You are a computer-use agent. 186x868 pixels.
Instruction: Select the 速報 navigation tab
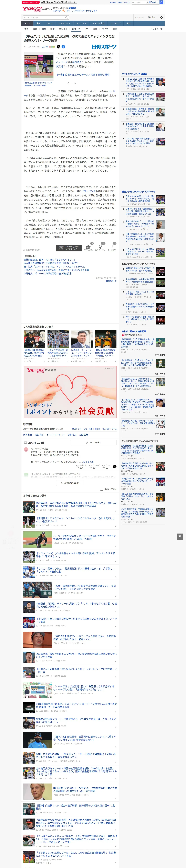pyautogui.click(x=38, y=23)
